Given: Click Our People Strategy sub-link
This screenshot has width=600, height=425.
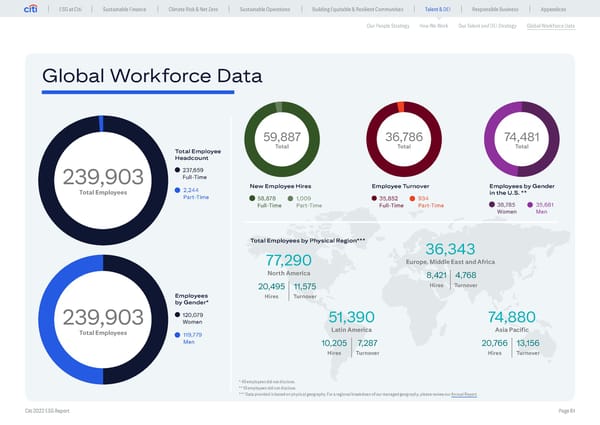Looking at the screenshot, I should tap(388, 26).
